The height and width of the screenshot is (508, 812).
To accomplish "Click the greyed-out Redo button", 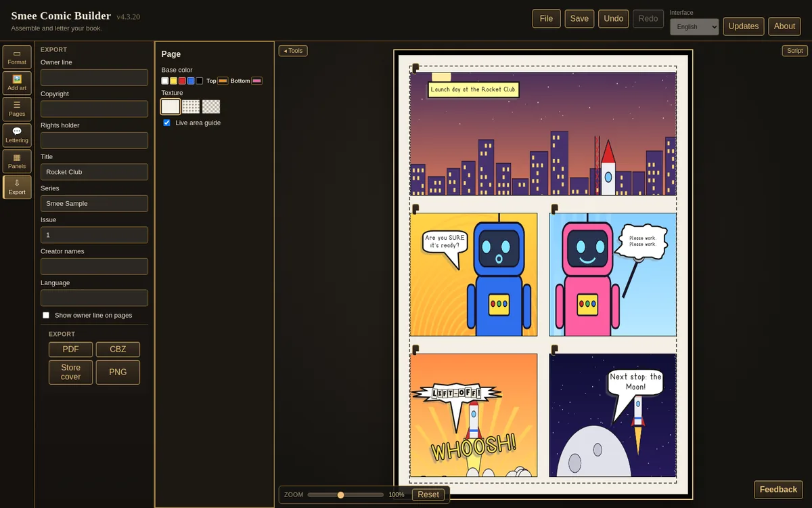I will click(648, 18).
